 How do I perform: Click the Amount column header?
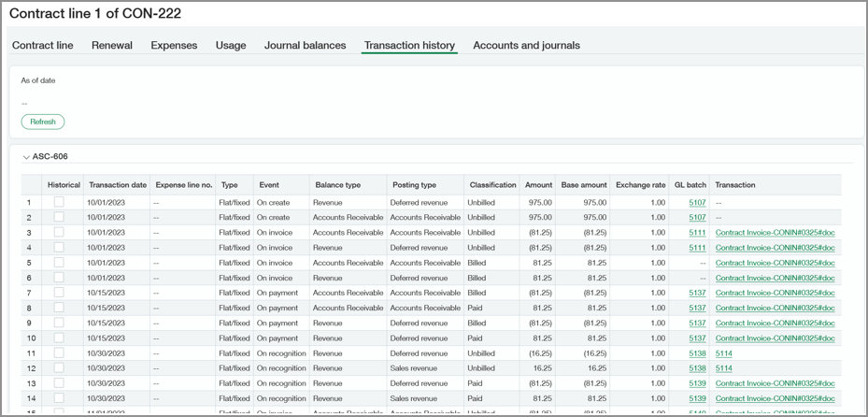click(x=538, y=185)
